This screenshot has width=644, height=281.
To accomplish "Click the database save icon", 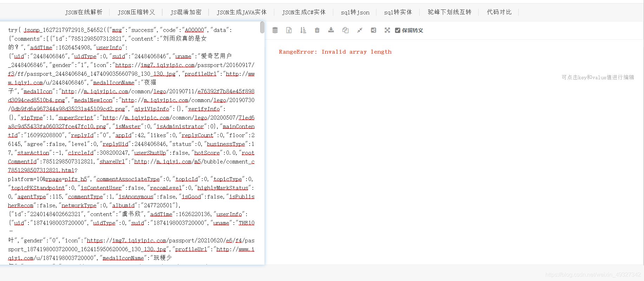I will [275, 30].
